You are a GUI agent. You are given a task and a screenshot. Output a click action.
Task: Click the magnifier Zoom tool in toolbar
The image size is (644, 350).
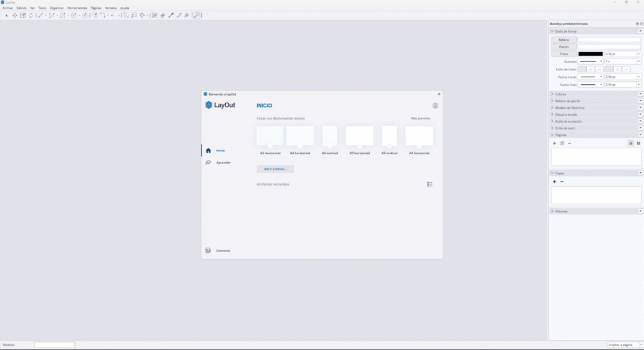tap(197, 15)
